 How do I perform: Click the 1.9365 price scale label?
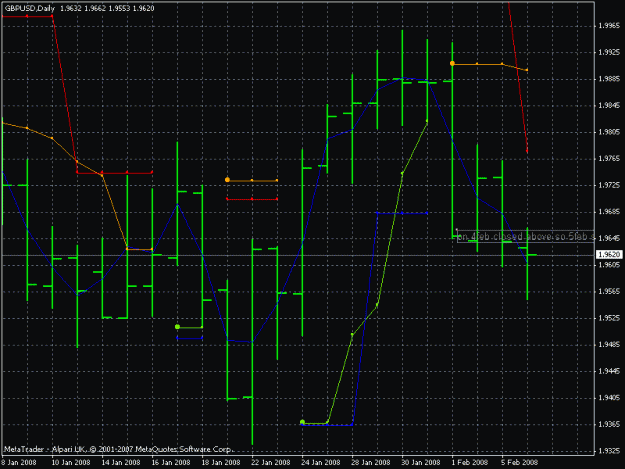coord(609,424)
